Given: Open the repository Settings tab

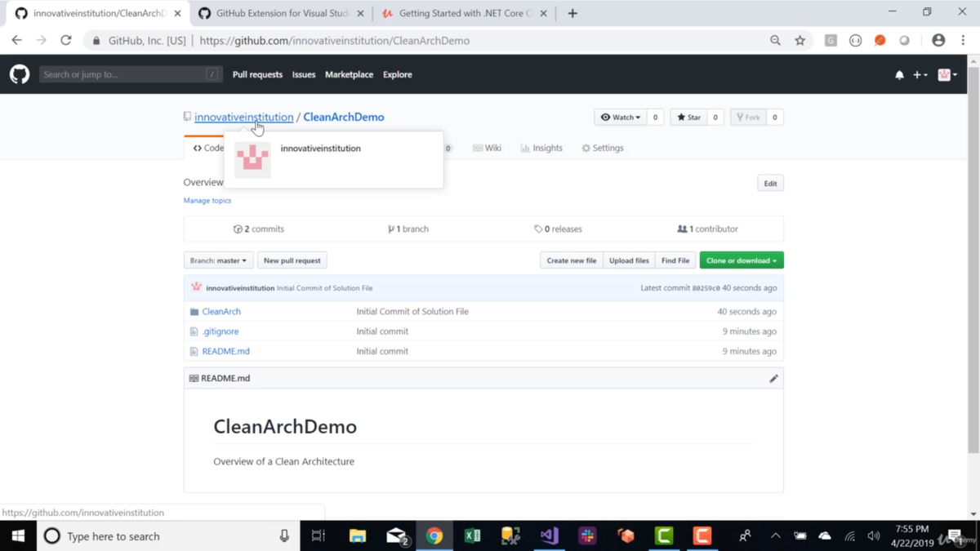Looking at the screenshot, I should (x=603, y=149).
